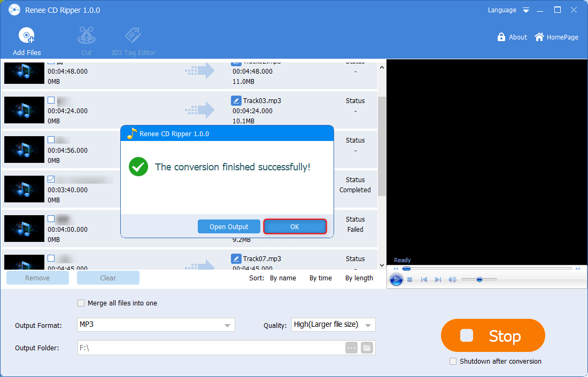Click the Renee CD Ripper app logo
Screen dimensions: 588x377
pyautogui.click(x=14, y=10)
